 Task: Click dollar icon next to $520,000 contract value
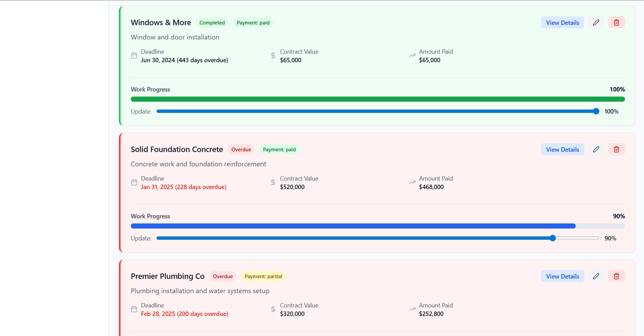[273, 183]
